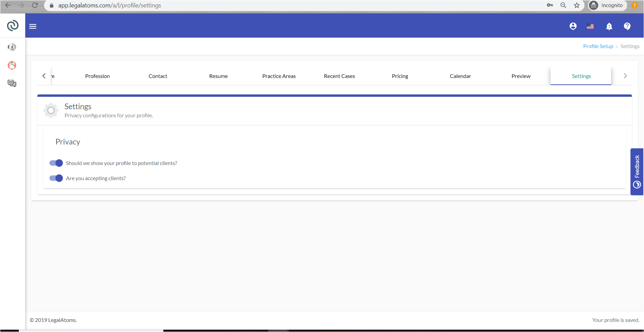Open the browser zoom icon
Image resolution: width=644 pixels, height=332 pixels.
[x=563, y=5]
